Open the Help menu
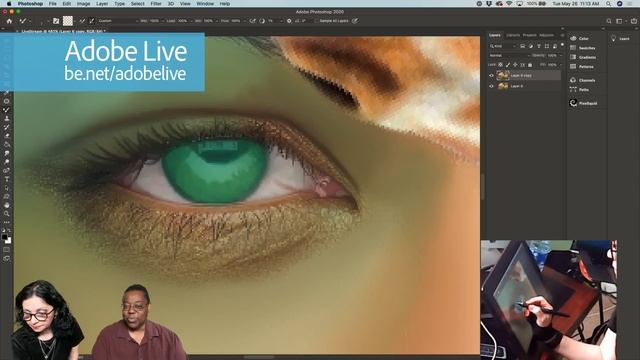640x360 pixels. click(x=225, y=4)
